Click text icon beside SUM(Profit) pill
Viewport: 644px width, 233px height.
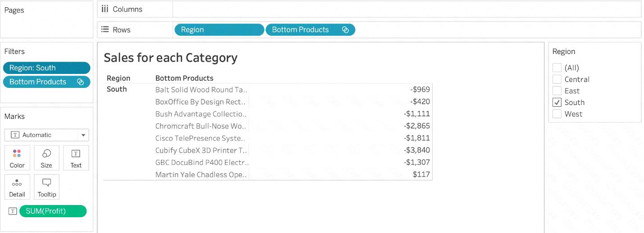pos(13,211)
